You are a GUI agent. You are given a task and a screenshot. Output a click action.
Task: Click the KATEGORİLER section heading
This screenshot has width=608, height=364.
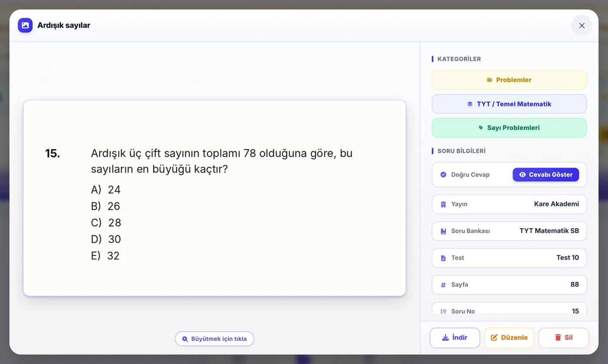click(459, 59)
